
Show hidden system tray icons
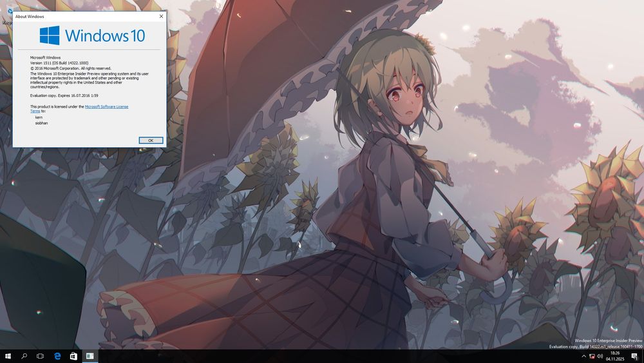[583, 356]
